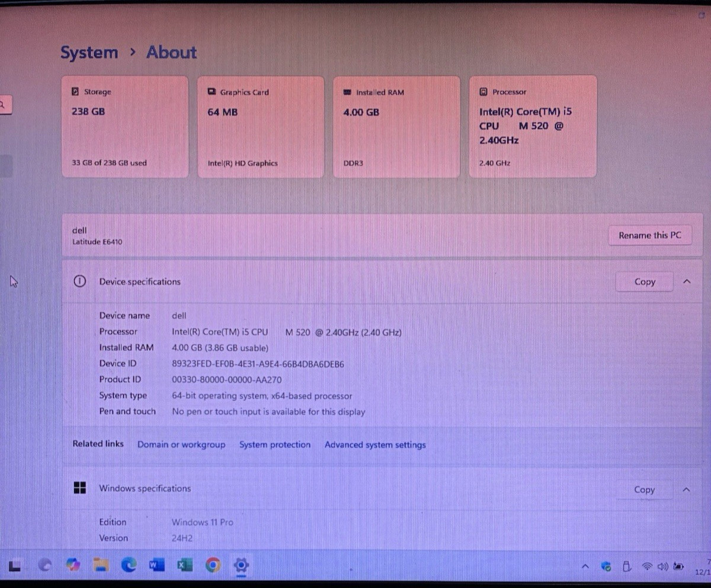Collapse the Device specifications section
711x588 pixels.
[x=687, y=282]
